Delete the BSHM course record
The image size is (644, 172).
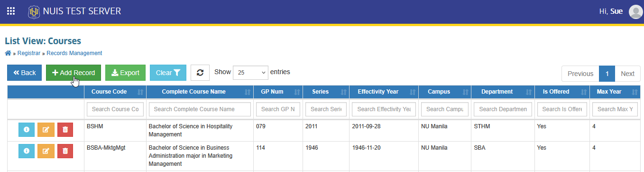click(x=65, y=130)
